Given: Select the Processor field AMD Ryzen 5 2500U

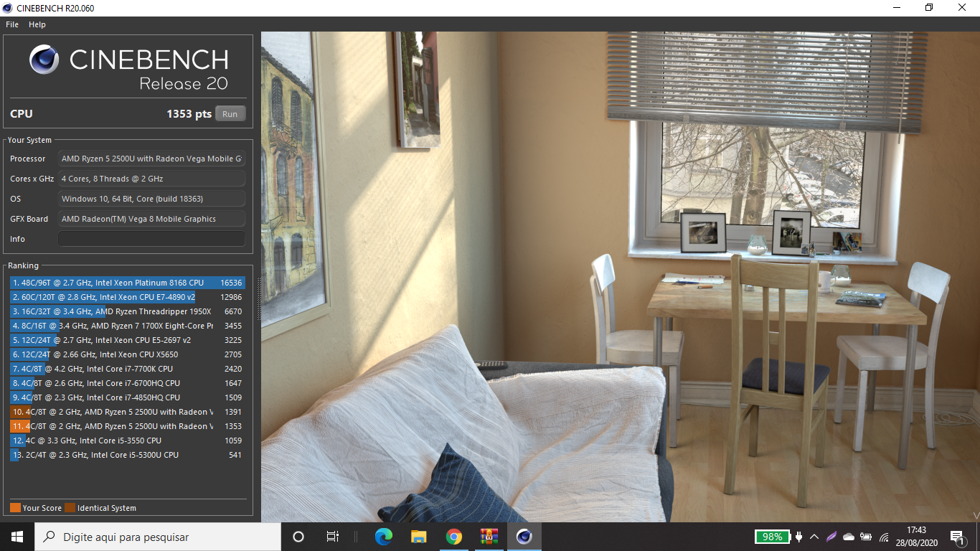Looking at the screenshot, I should pyautogui.click(x=151, y=159).
